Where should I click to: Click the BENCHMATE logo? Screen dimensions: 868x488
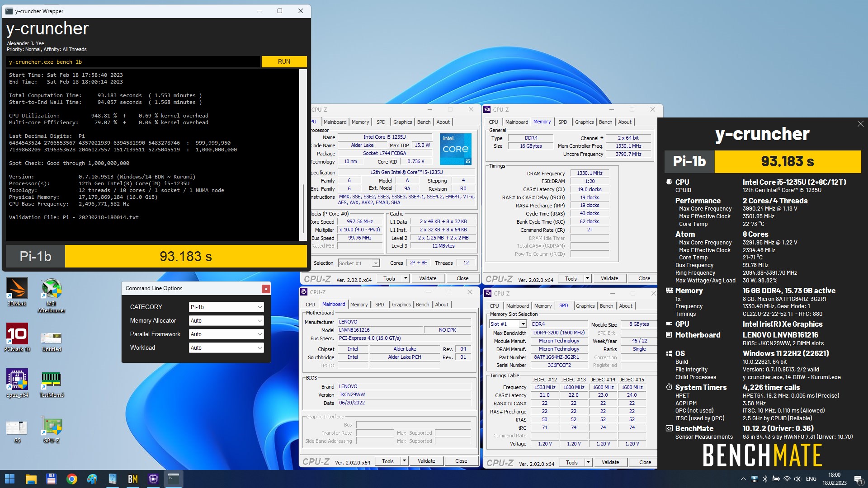coord(762,455)
